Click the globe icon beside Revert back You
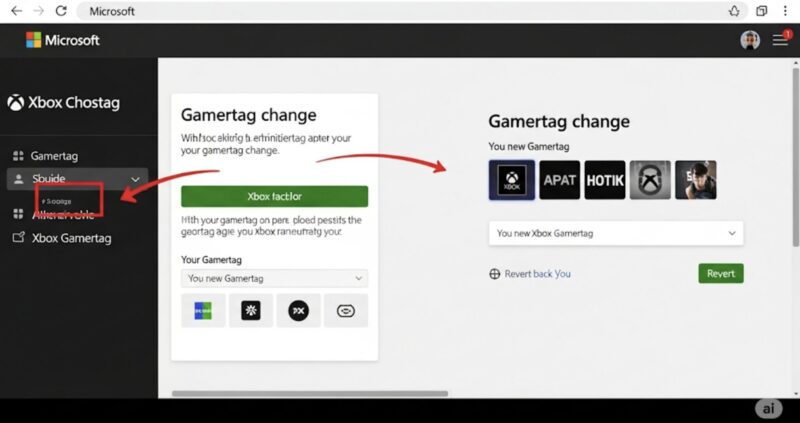Image resolution: width=800 pixels, height=423 pixels. (x=494, y=274)
